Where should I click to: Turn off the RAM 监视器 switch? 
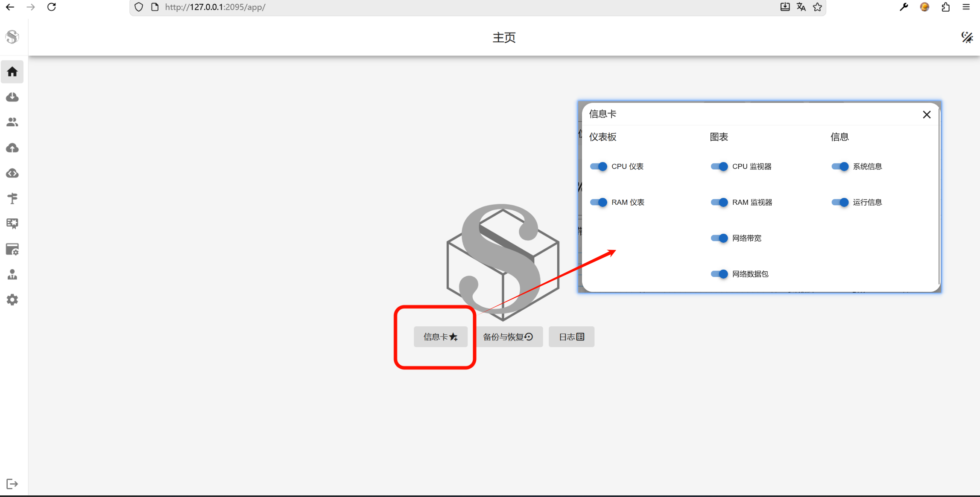[x=719, y=202]
